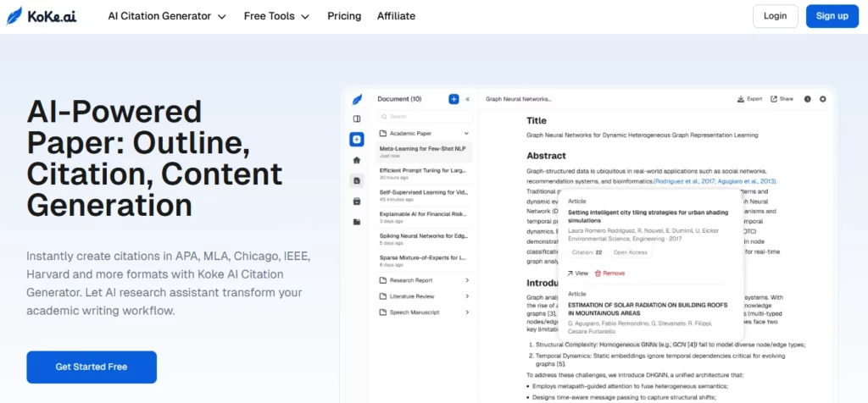Open the home icon in app sidebar
Viewport: 868px width, 403px height.
[x=357, y=159]
